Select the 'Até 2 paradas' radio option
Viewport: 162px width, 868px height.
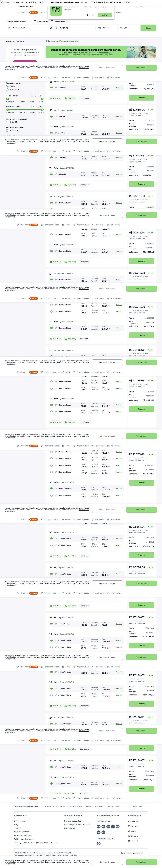(x=7, y=90)
